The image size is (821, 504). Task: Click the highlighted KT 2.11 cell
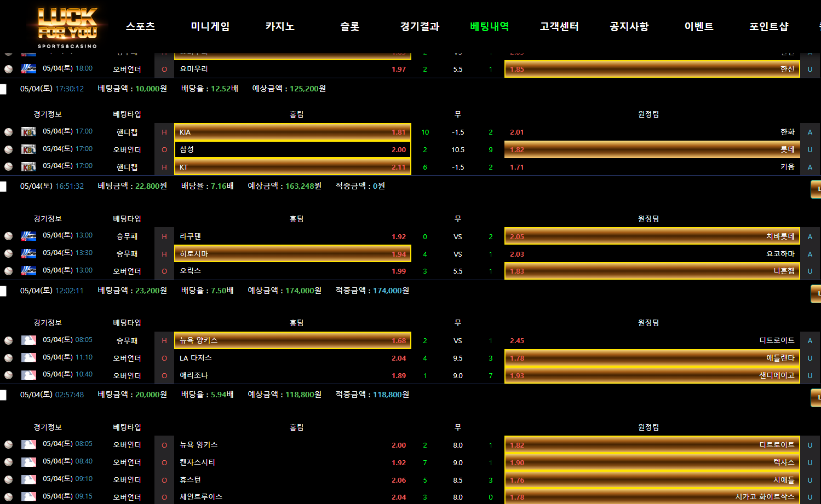pyautogui.click(x=292, y=167)
